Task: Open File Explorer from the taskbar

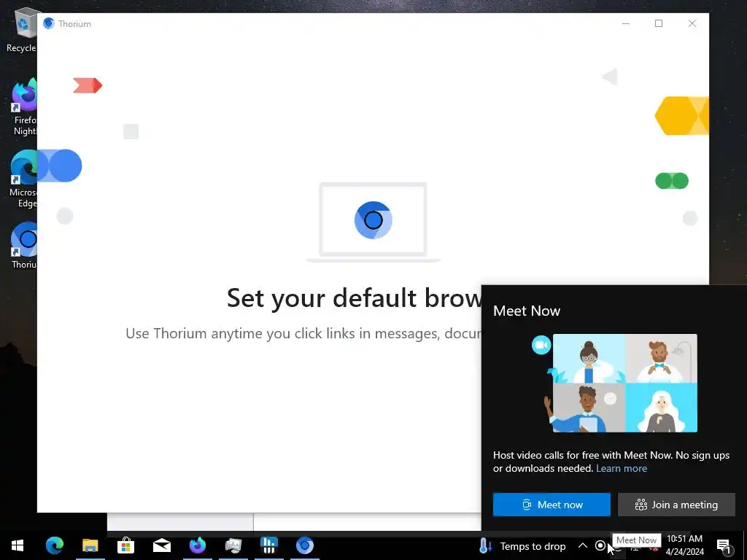Action: (90, 545)
